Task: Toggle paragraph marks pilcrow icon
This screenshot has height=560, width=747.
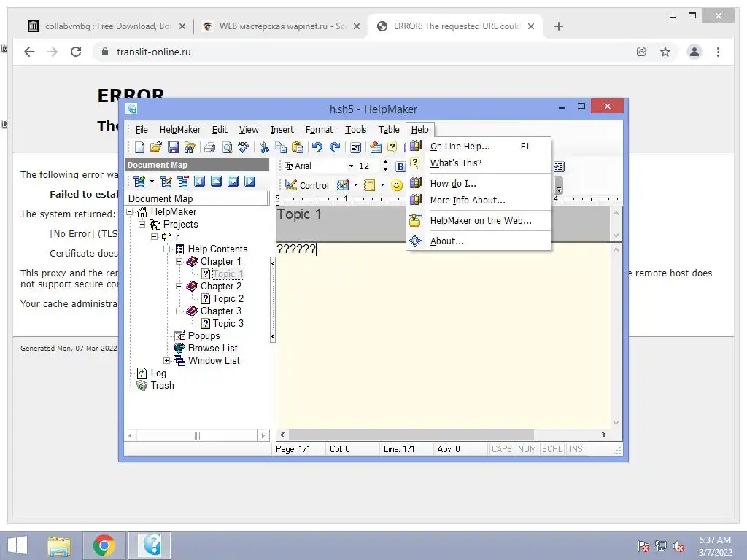Action: coord(355,147)
